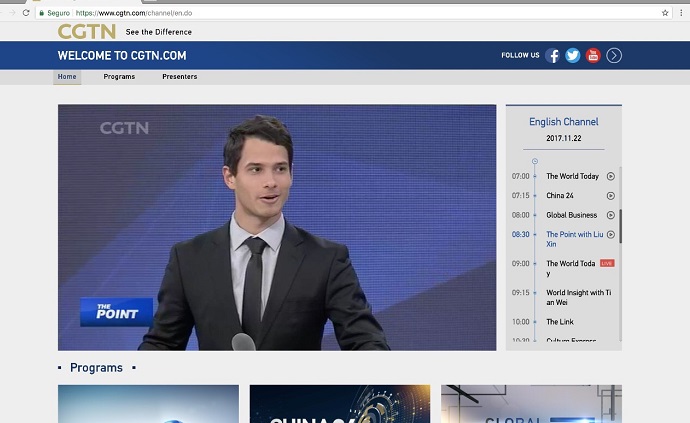Viewport: 690px width, 423px height.
Task: Click the red LIVE badge
Action: coord(607,263)
